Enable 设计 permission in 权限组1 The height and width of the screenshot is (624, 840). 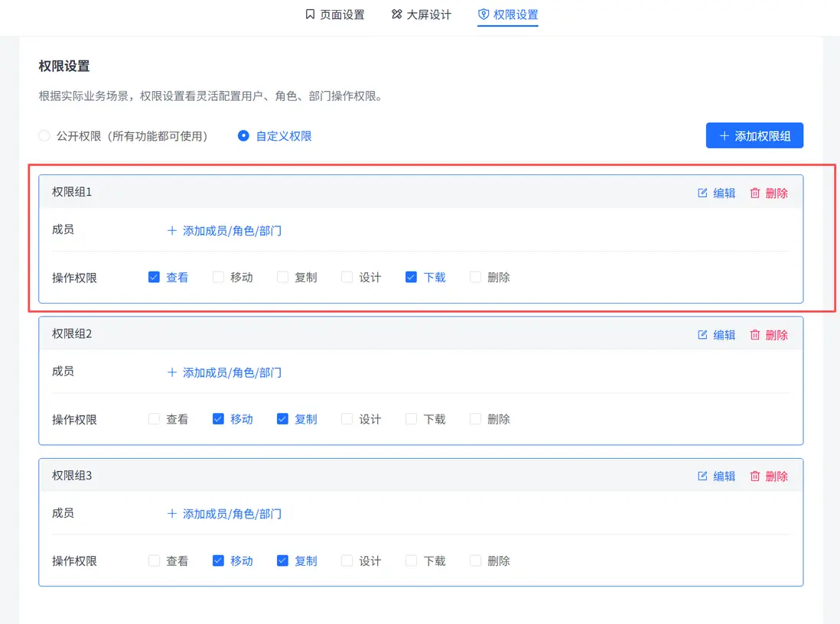(347, 277)
